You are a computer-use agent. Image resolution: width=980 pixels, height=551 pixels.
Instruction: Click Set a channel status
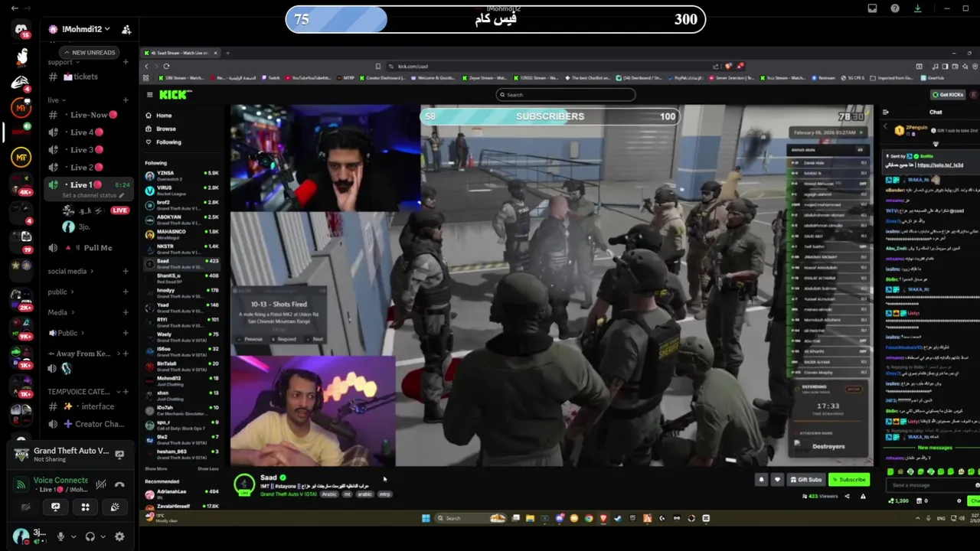93,196
